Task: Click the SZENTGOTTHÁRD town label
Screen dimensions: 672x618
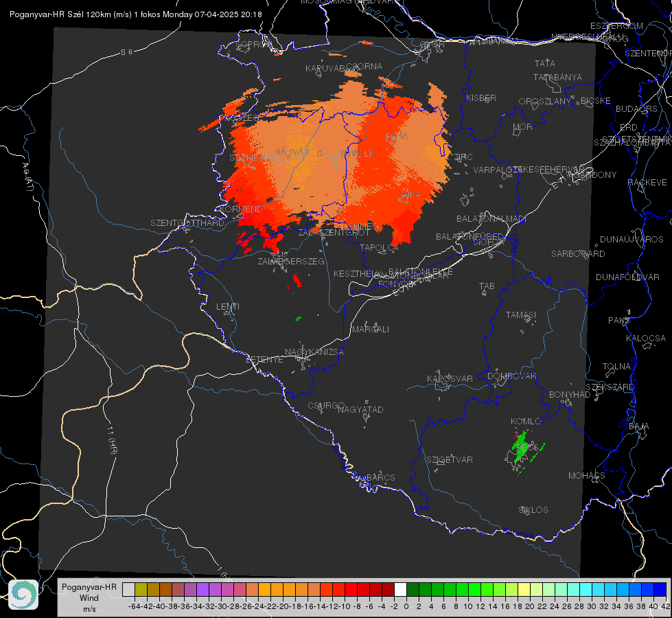Action: tap(187, 223)
